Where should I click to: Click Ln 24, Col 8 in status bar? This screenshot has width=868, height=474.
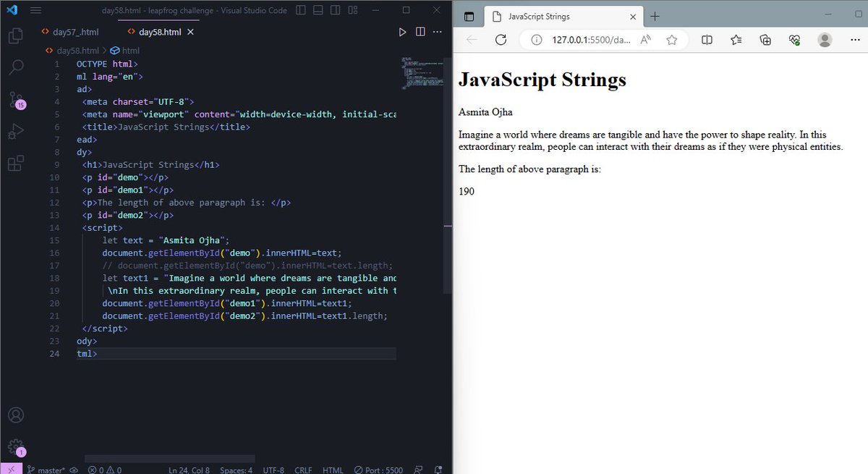pos(189,469)
